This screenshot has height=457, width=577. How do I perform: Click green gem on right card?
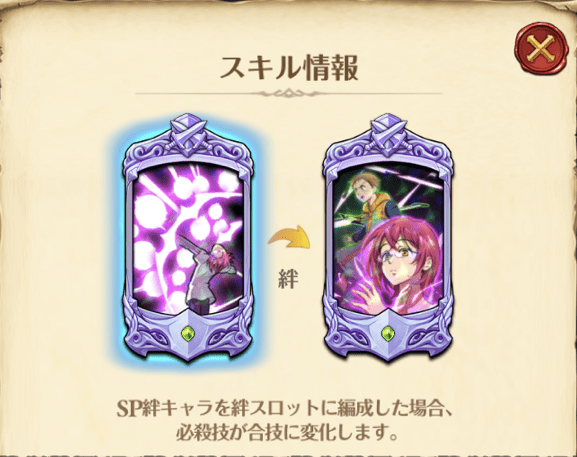pos(387,334)
